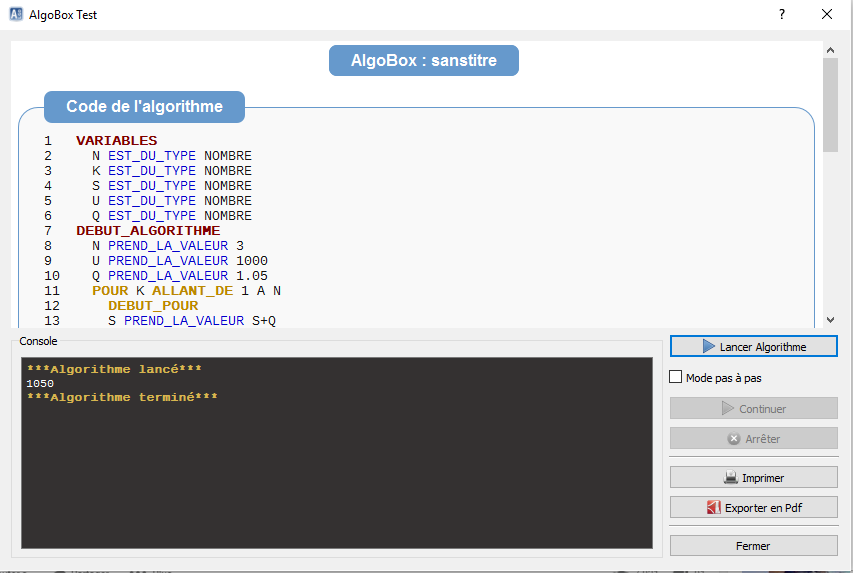The image size is (853, 573).
Task: Close the AlgoBox Test window with X
Action: (827, 15)
